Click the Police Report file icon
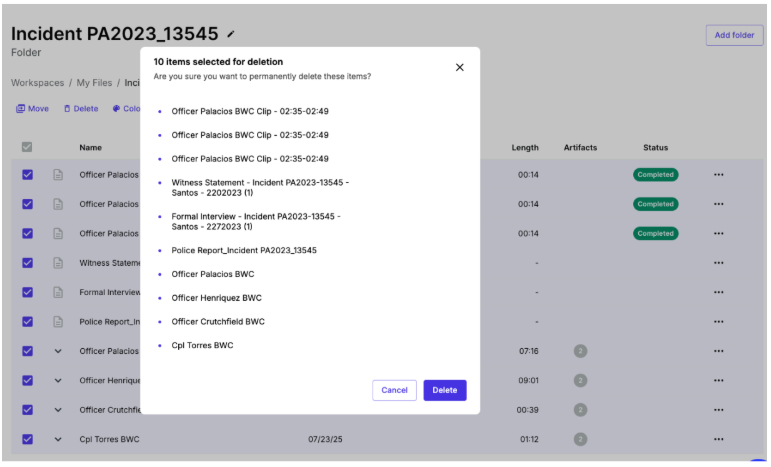The height and width of the screenshot is (467, 771). click(x=58, y=321)
